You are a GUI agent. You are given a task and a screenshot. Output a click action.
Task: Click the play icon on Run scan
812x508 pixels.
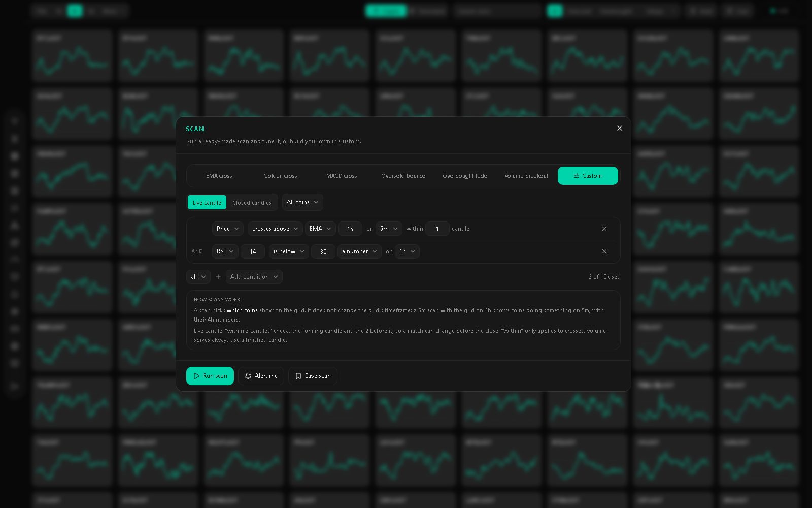[196, 376]
